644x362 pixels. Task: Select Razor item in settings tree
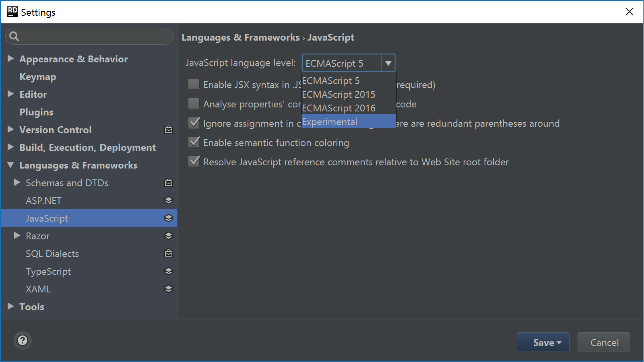coord(38,236)
